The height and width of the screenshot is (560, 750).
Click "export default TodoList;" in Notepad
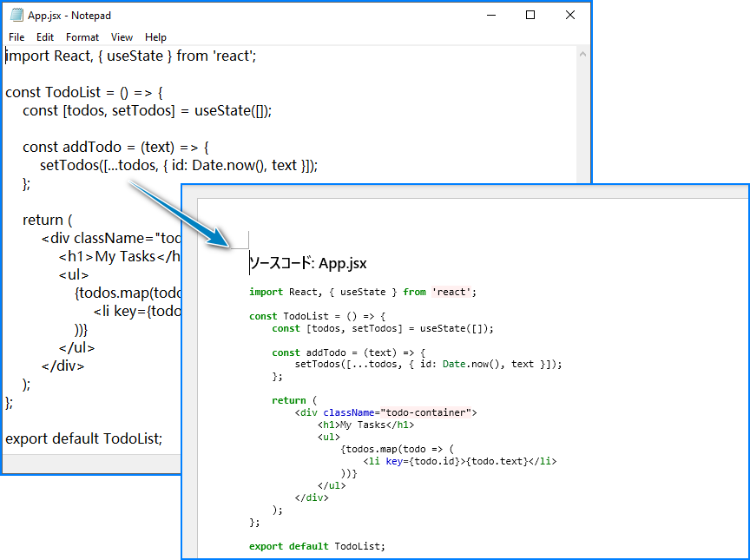click(x=83, y=438)
